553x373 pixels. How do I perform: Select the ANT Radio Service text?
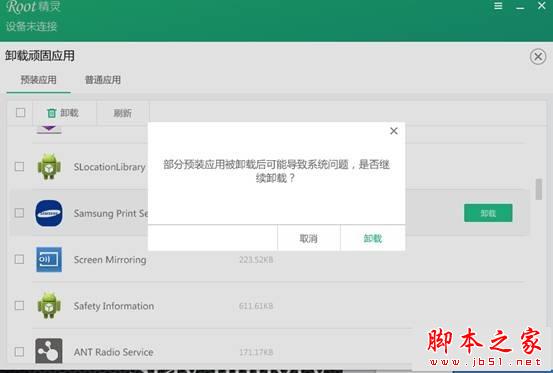(114, 352)
